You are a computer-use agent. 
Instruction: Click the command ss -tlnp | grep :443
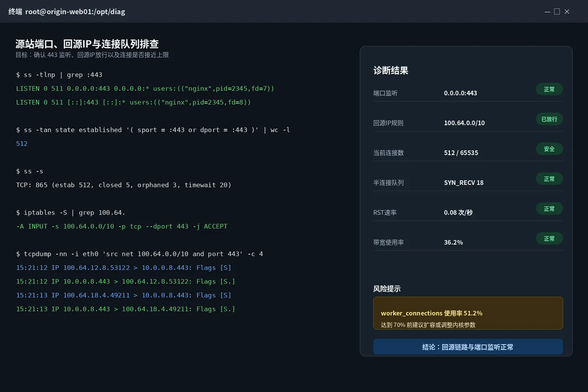coord(59,75)
